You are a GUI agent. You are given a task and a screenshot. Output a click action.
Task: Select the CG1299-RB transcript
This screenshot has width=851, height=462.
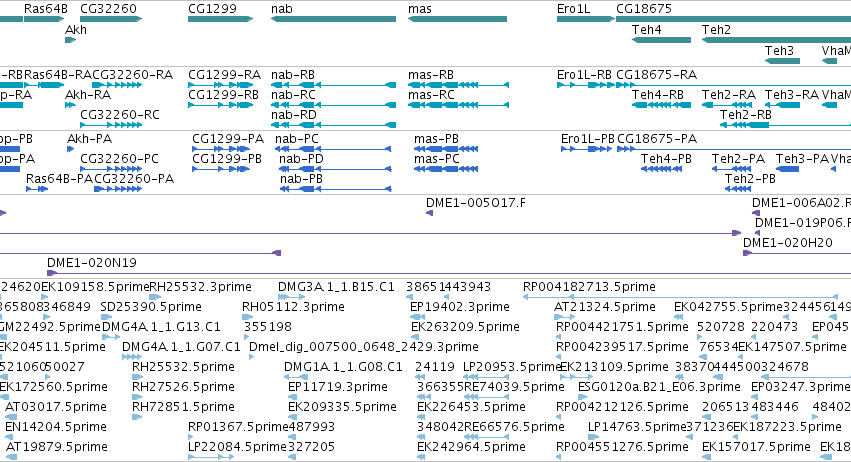(220, 105)
